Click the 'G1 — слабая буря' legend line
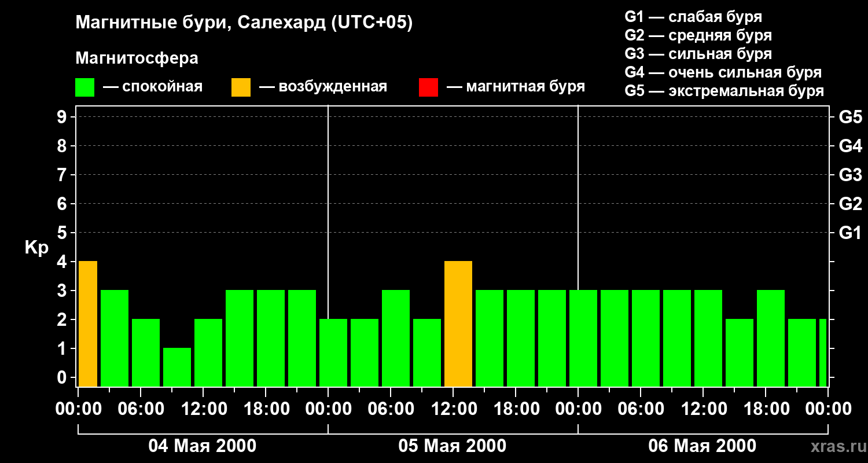This screenshot has width=868, height=463. pyautogui.click(x=693, y=17)
